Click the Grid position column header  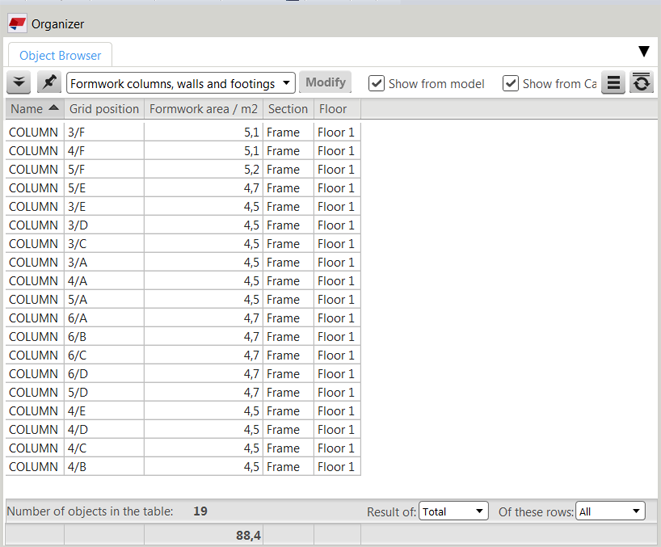(103, 109)
